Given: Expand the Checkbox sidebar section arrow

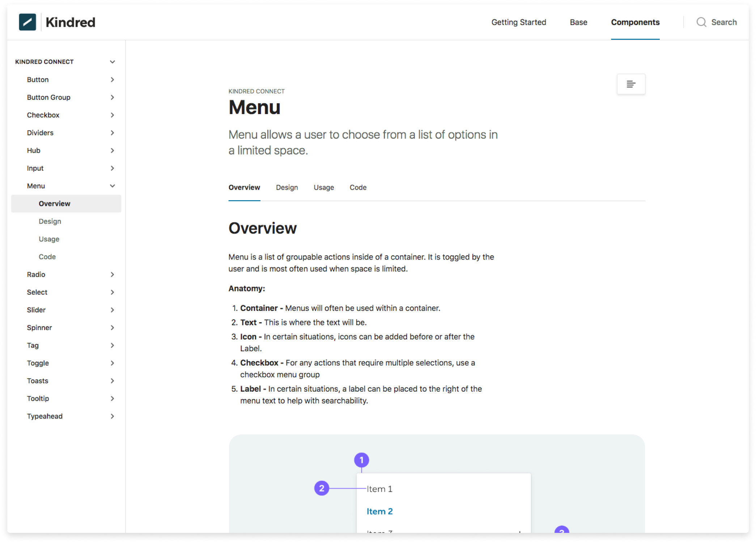Looking at the screenshot, I should point(112,115).
